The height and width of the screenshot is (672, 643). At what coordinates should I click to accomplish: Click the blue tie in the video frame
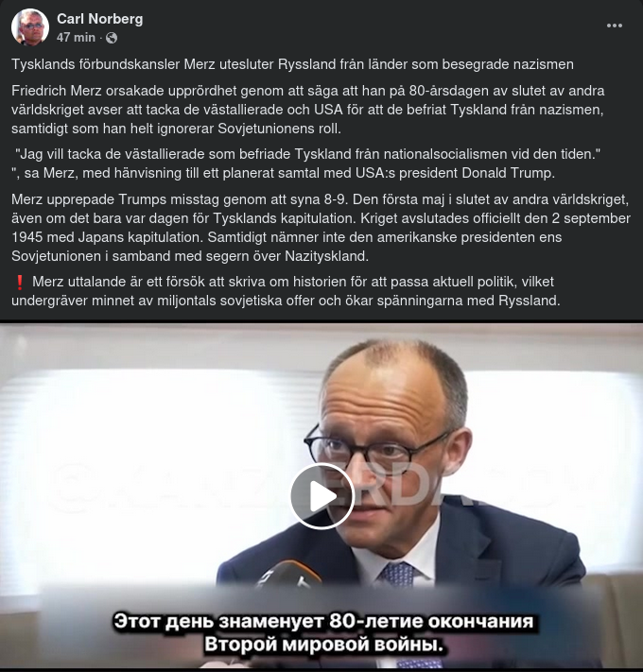(x=396, y=576)
